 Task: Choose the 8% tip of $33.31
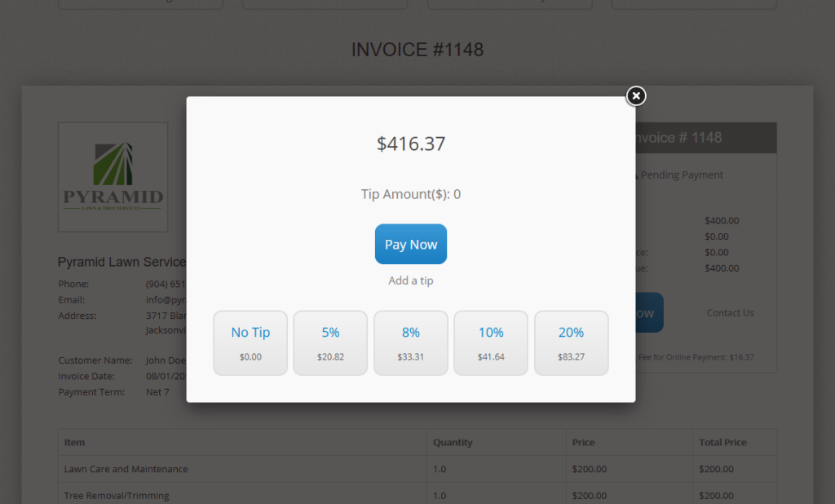(x=411, y=343)
